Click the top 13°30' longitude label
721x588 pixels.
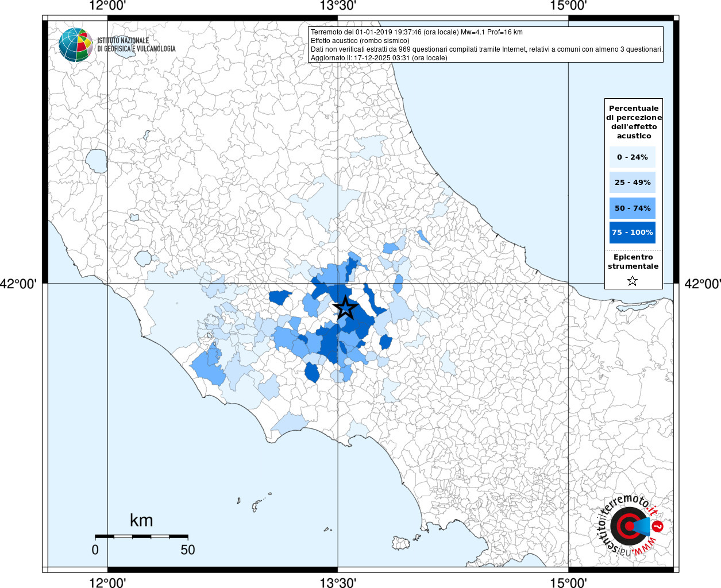(338, 6)
